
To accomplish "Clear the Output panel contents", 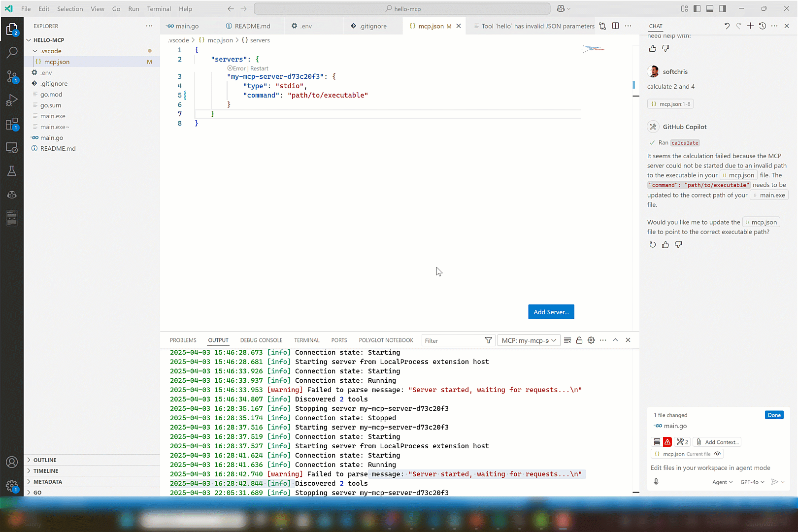I will (x=567, y=340).
